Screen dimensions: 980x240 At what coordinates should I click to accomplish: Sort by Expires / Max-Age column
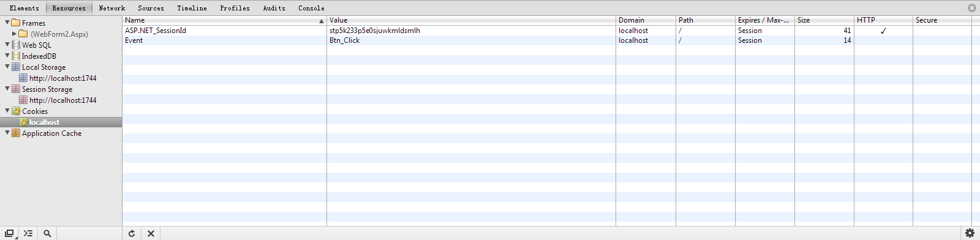pyautogui.click(x=765, y=20)
